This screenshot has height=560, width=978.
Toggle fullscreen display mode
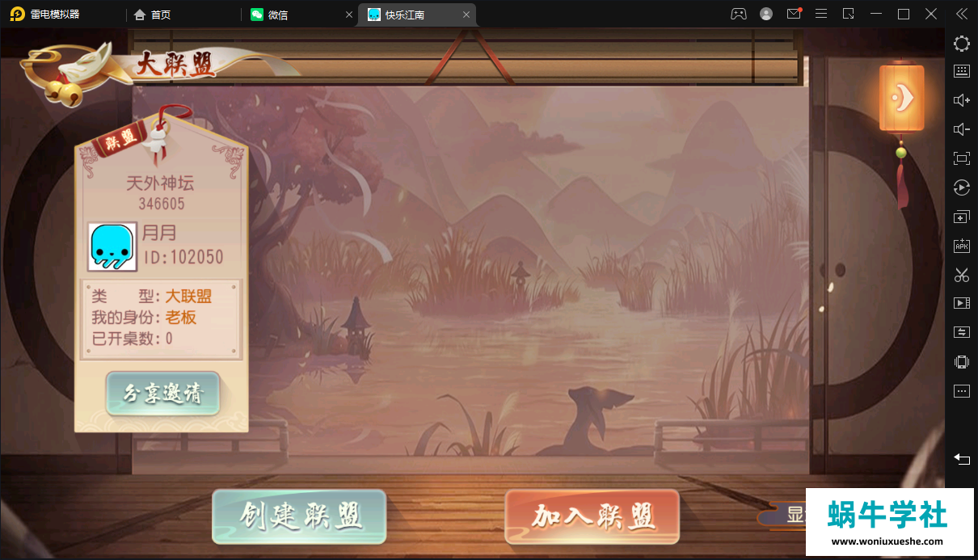click(x=961, y=158)
